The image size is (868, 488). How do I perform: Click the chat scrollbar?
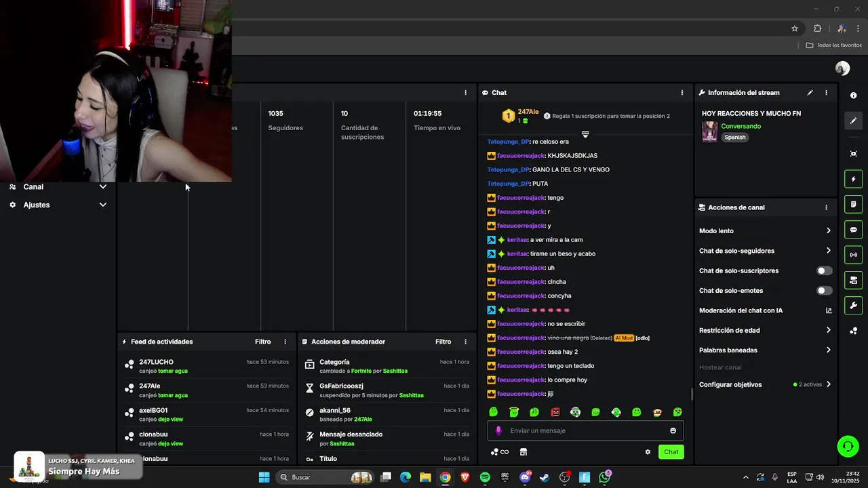pyautogui.click(x=691, y=393)
